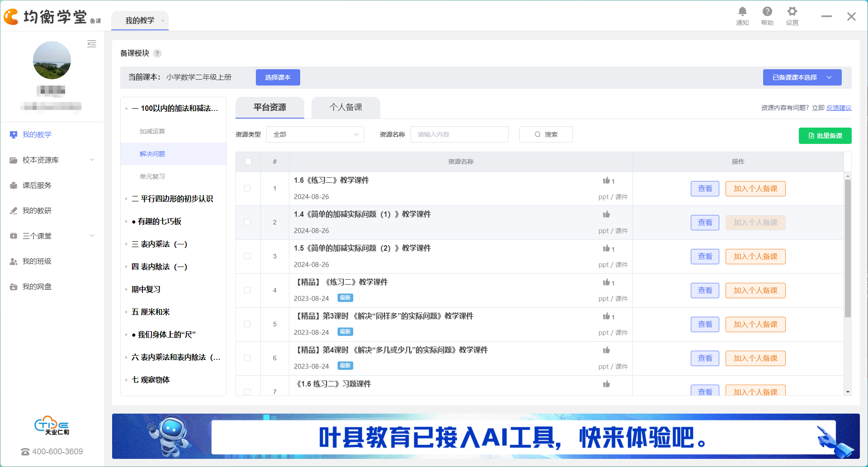Click the resource list vertical scrollbar
This screenshot has width=868, height=467.
pos(848,248)
